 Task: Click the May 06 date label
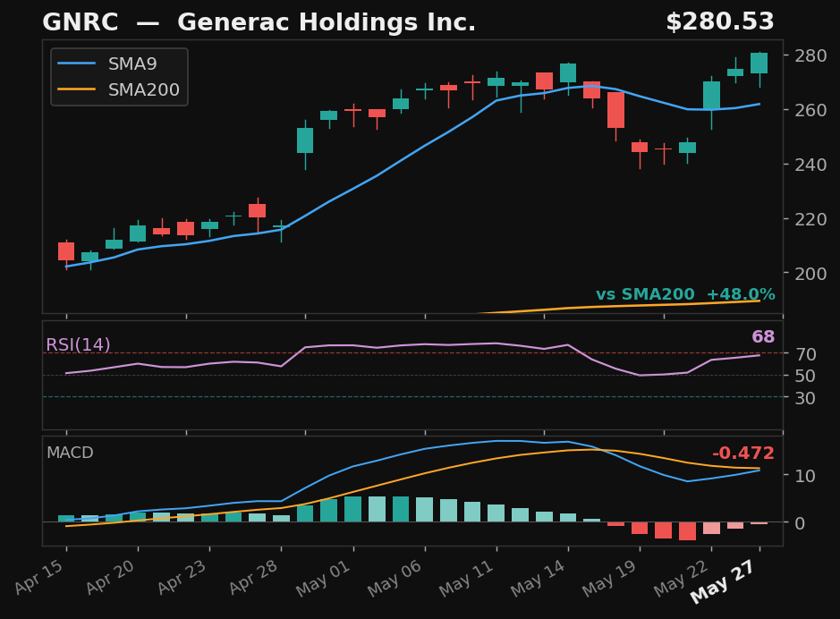395,580
